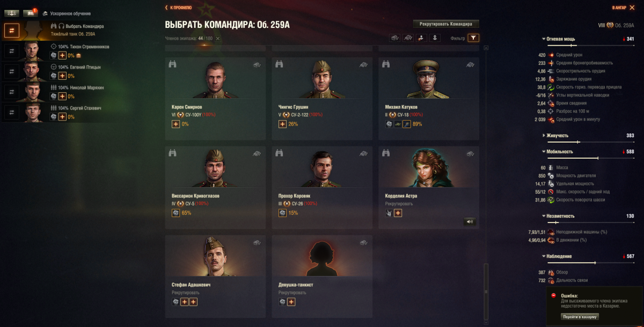Click the plus icon on Карен Смирнов card
Image resolution: width=644 pixels, height=327 pixels.
point(175,124)
